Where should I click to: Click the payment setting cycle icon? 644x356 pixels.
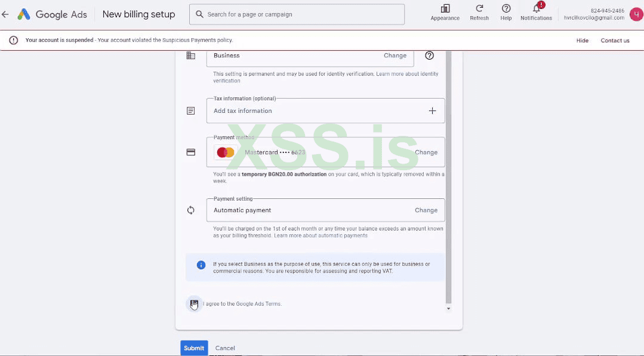tap(190, 210)
